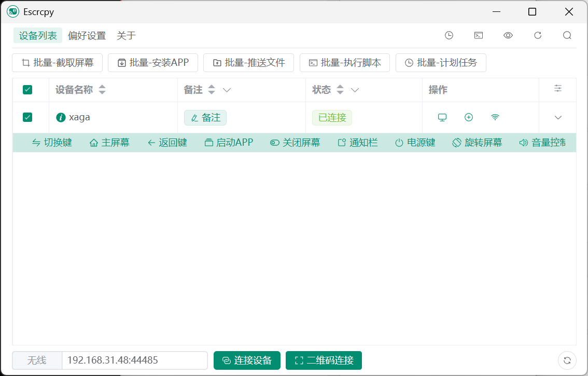Viewport: 588px width, 376px height.
Task: Uncheck the xaga device checkbox
Action: [27, 117]
